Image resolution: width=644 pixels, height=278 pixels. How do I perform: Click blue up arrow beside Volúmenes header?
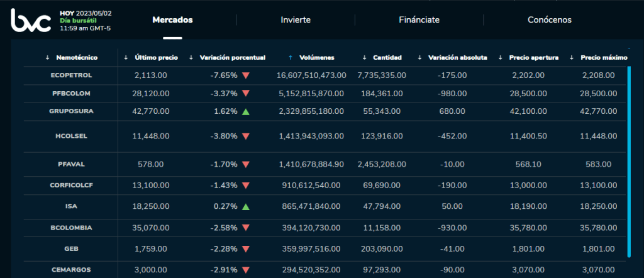point(291,58)
